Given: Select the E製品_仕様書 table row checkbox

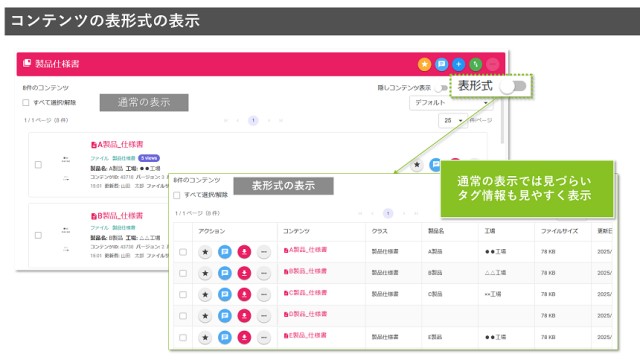Looking at the screenshot, I should point(183,338).
